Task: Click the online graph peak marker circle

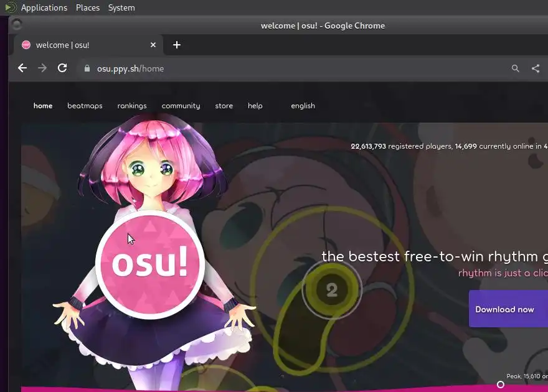Action: click(501, 385)
